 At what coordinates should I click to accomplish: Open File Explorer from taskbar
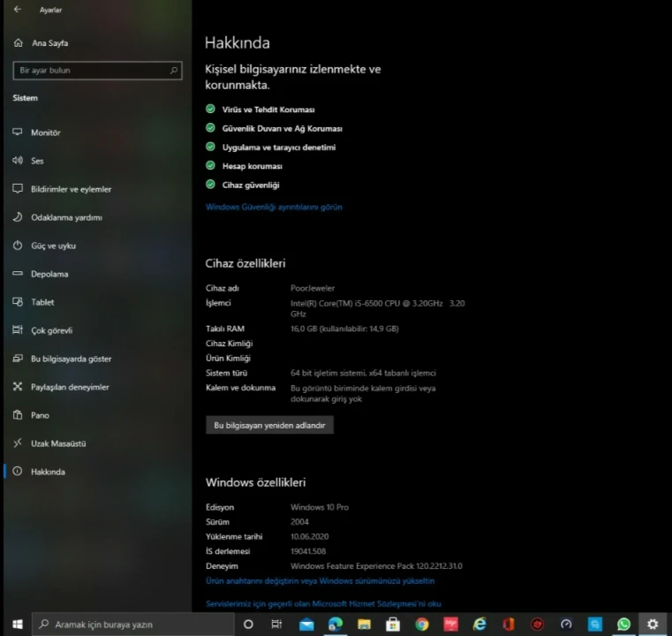click(x=364, y=625)
